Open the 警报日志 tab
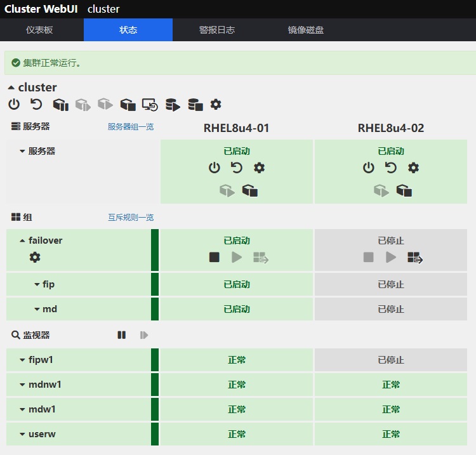 (217, 30)
